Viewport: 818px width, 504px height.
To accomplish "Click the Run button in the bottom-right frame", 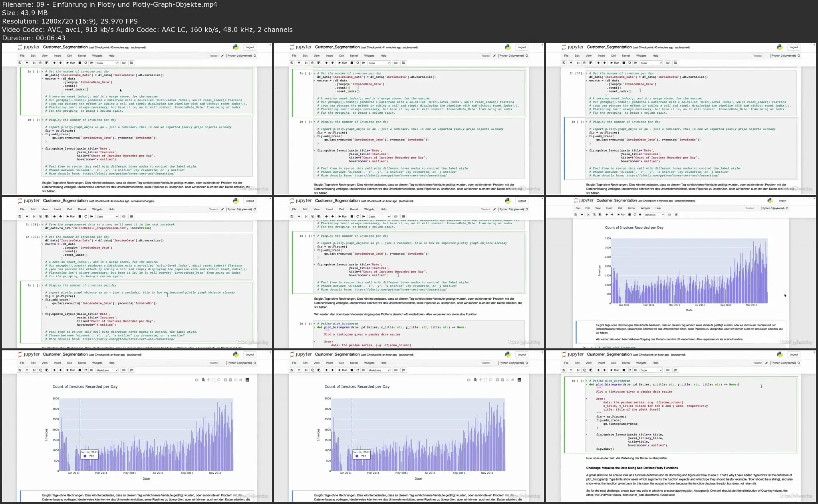I will (615, 370).
